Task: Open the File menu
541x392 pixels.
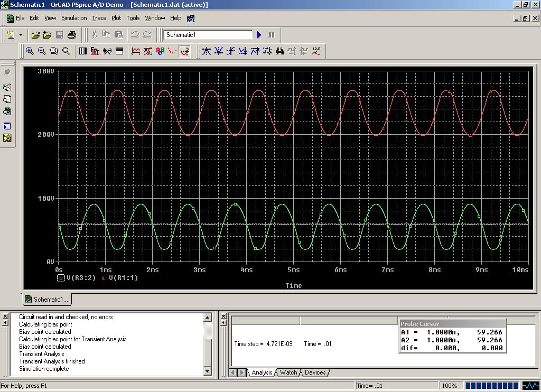Action: pyautogui.click(x=20, y=18)
